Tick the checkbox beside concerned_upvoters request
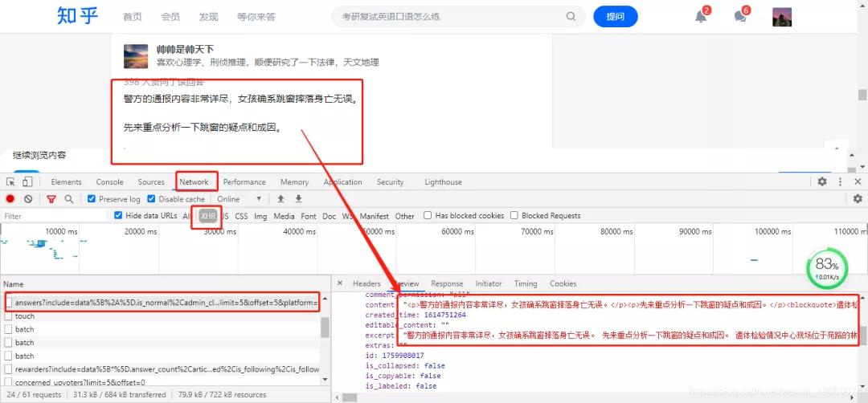This screenshot has height=403, width=868. [8, 382]
